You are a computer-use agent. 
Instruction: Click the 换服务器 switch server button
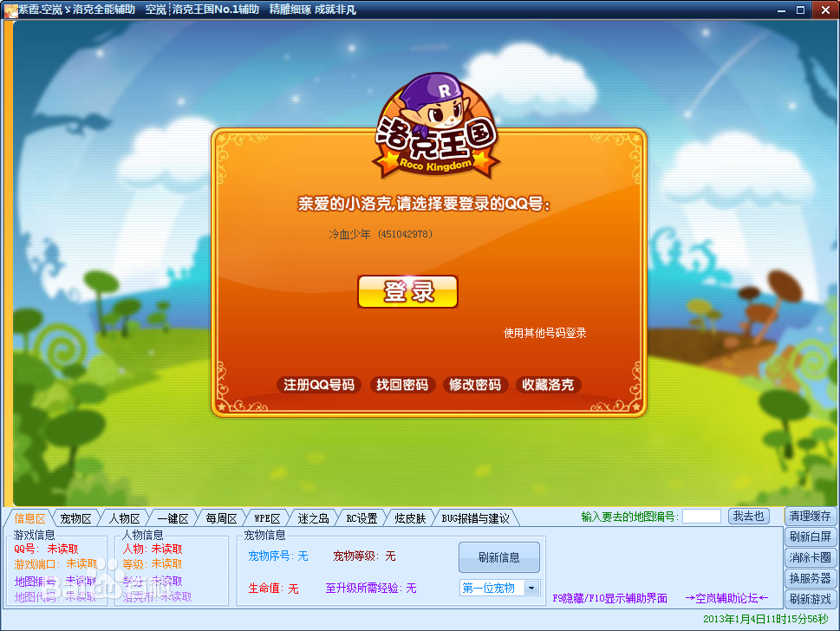pyautogui.click(x=811, y=578)
